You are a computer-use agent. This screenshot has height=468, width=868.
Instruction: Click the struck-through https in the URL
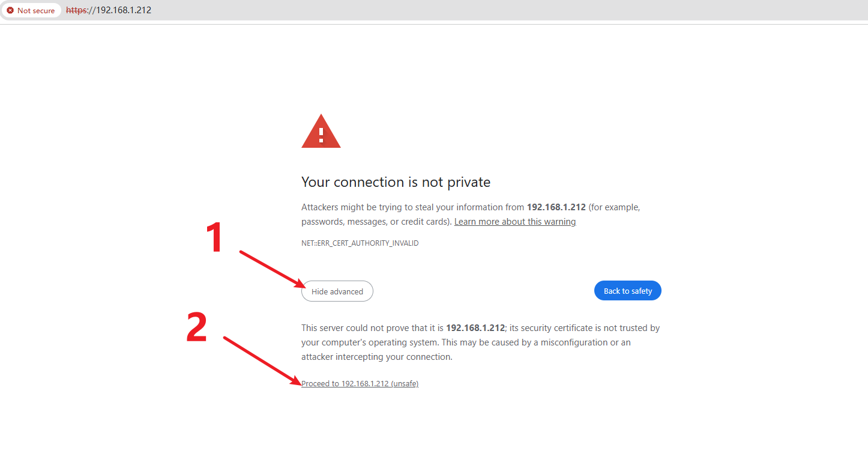point(76,10)
